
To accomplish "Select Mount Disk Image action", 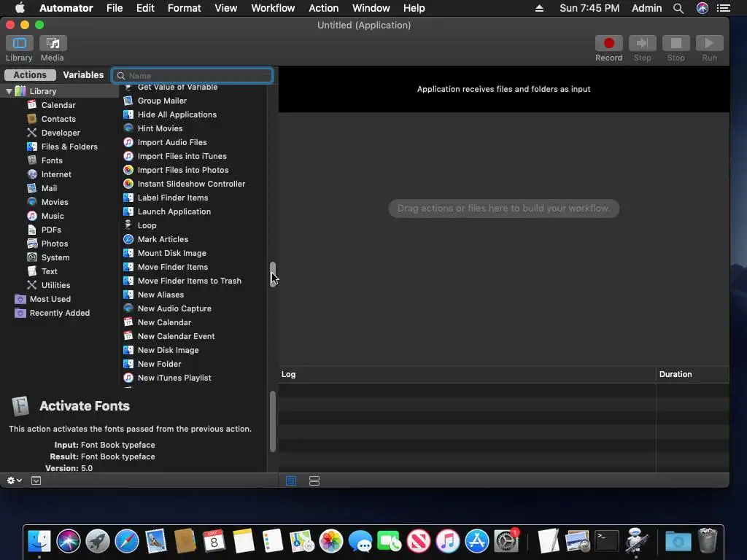I will coord(171,252).
